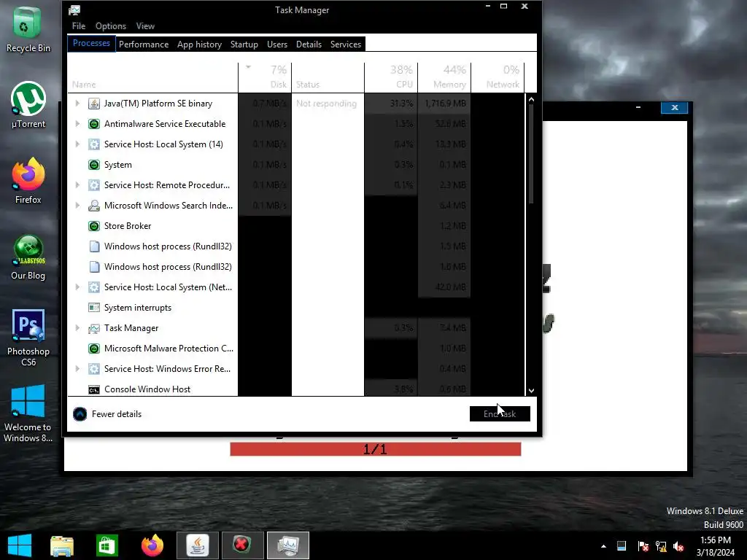Viewport: 747px width, 560px height.
Task: Open Windows Store from the taskbar
Action: pyautogui.click(x=107, y=545)
